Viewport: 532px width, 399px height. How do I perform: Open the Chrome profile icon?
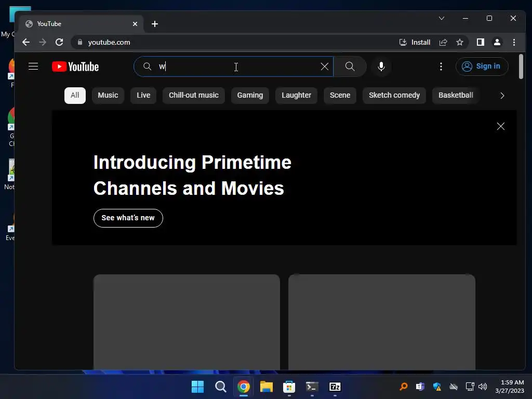[497, 43]
